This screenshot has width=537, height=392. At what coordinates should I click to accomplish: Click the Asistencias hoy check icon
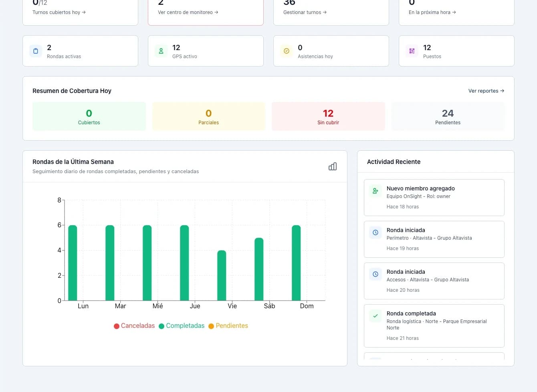287,51
